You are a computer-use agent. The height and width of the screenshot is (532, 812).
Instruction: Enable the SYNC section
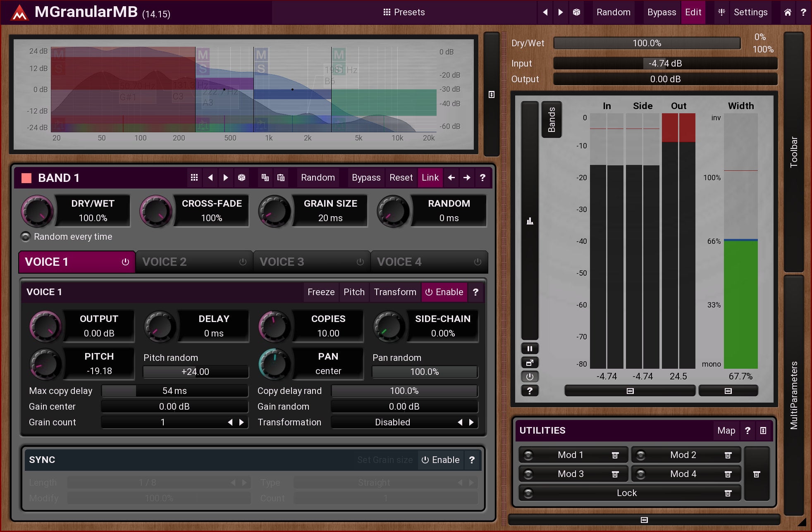pyautogui.click(x=440, y=460)
